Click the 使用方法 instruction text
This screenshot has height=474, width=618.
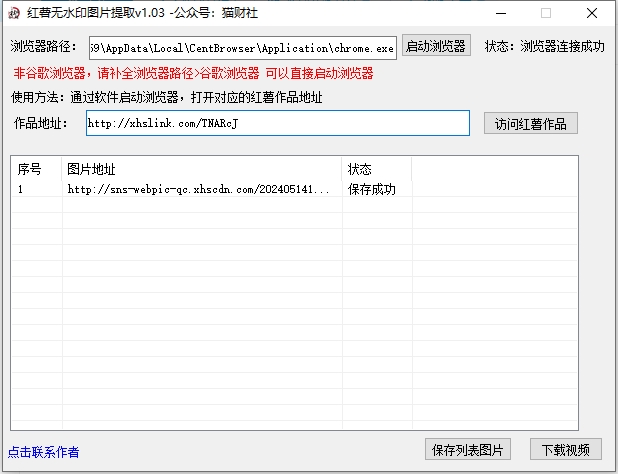(x=167, y=97)
